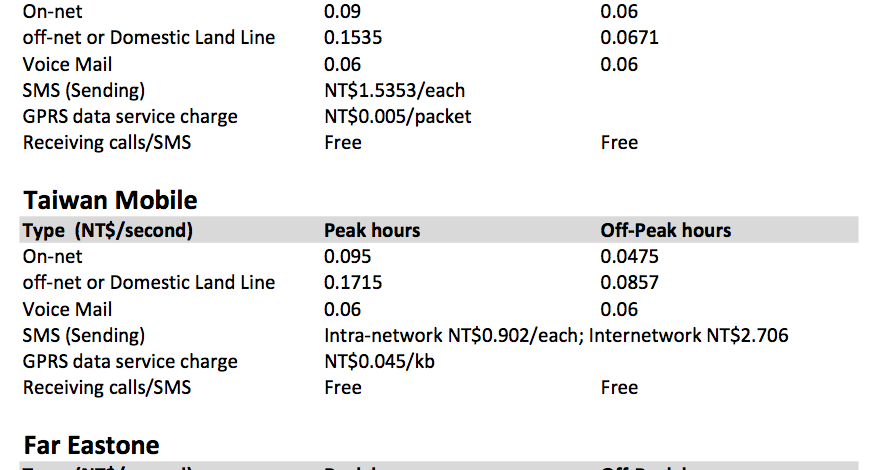Click Taiwan Mobile Off-Peak hours column header
This screenshot has height=470, width=895.
coord(666,230)
